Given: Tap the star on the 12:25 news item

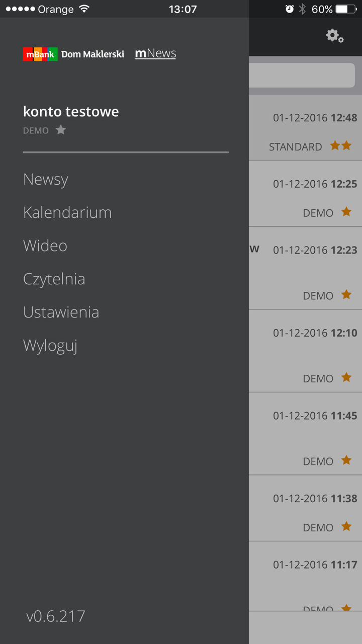Looking at the screenshot, I should tap(346, 212).
